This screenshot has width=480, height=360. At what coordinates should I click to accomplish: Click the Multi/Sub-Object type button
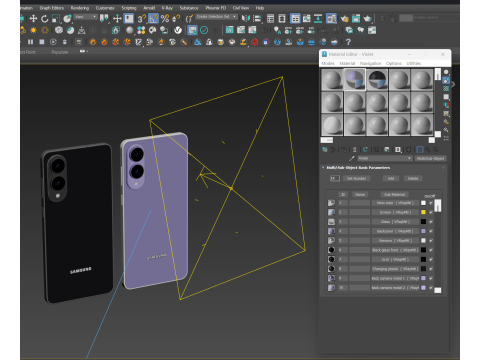tap(430, 158)
